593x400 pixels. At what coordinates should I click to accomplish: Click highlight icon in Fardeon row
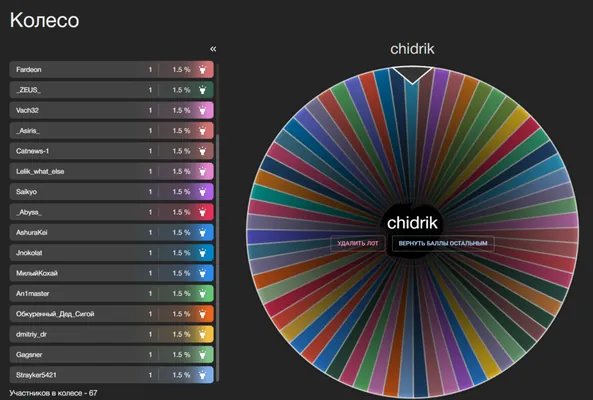[x=202, y=70]
